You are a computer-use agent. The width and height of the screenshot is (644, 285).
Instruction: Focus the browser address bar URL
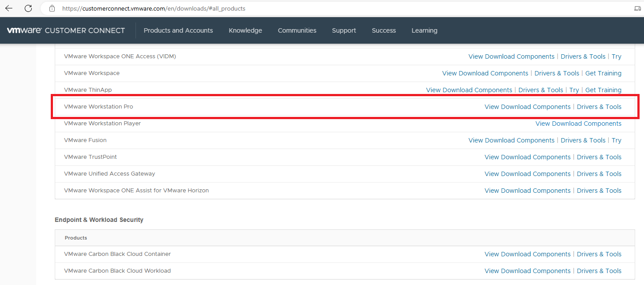pyautogui.click(x=154, y=8)
